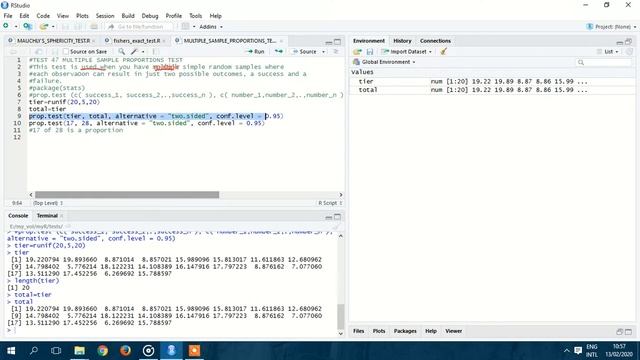Open the Debug menu
640x360 pixels.
click(150, 16)
